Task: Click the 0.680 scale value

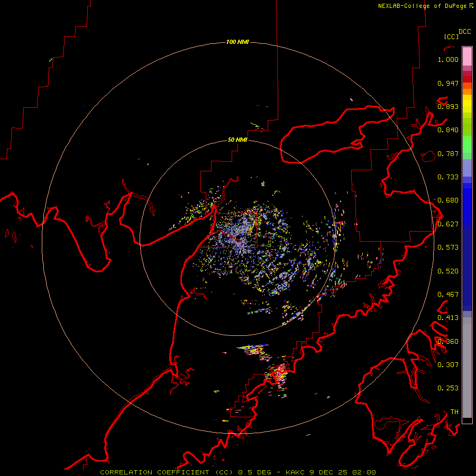Action: coord(448,200)
